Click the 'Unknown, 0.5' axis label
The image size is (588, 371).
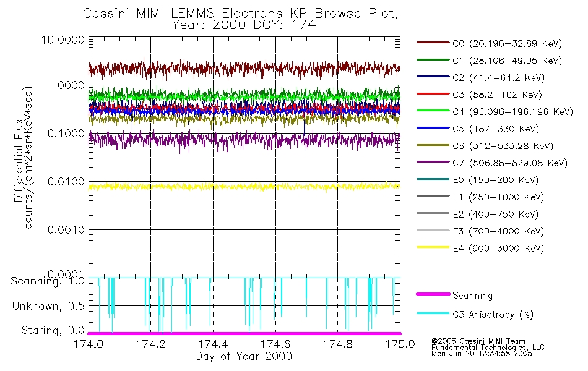[48, 306]
